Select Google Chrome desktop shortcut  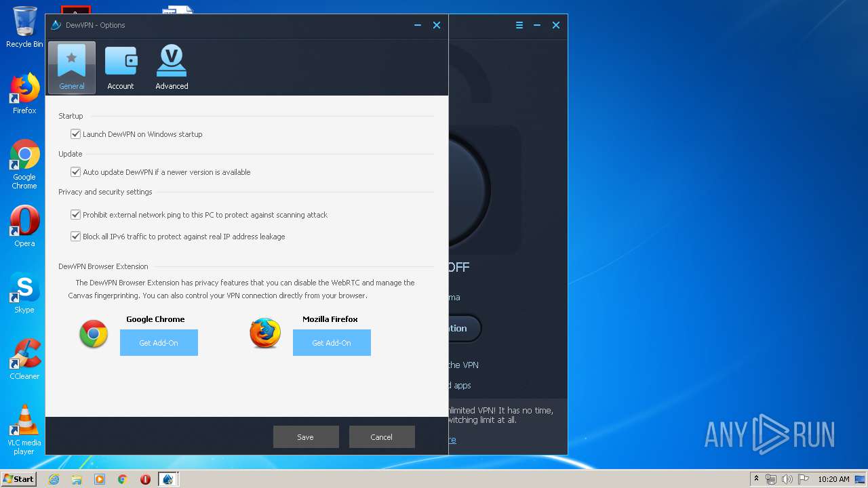click(x=24, y=165)
